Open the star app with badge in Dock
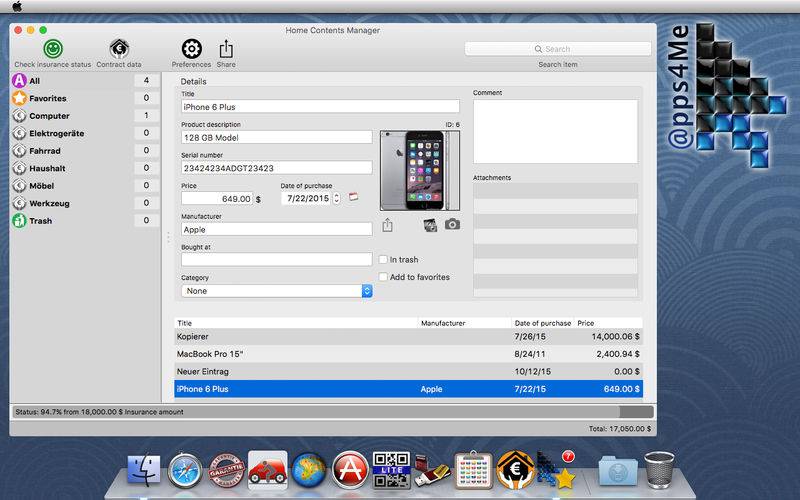Viewport: 800px width, 500px height. click(x=556, y=470)
